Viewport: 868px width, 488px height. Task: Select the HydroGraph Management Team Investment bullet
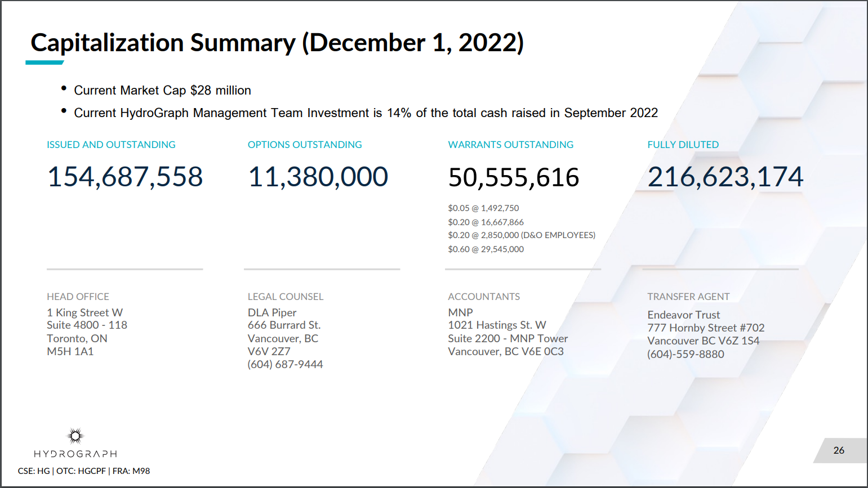click(366, 113)
